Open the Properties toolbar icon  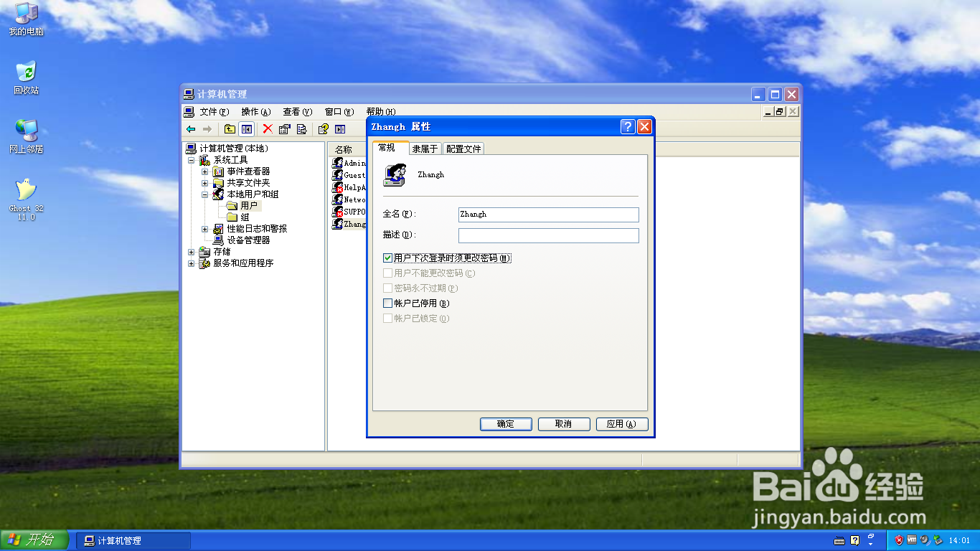(x=285, y=129)
